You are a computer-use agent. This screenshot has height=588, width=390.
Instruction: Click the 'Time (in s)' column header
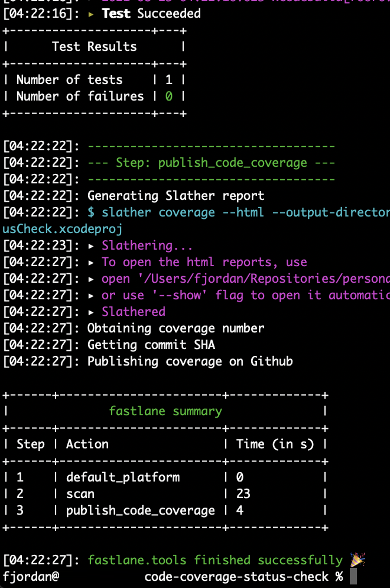click(275, 444)
